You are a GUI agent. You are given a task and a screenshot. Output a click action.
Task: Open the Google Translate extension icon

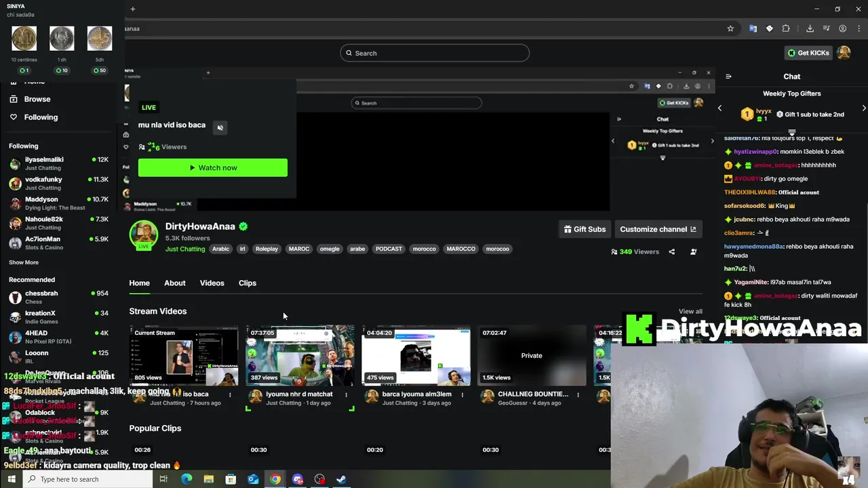click(753, 28)
